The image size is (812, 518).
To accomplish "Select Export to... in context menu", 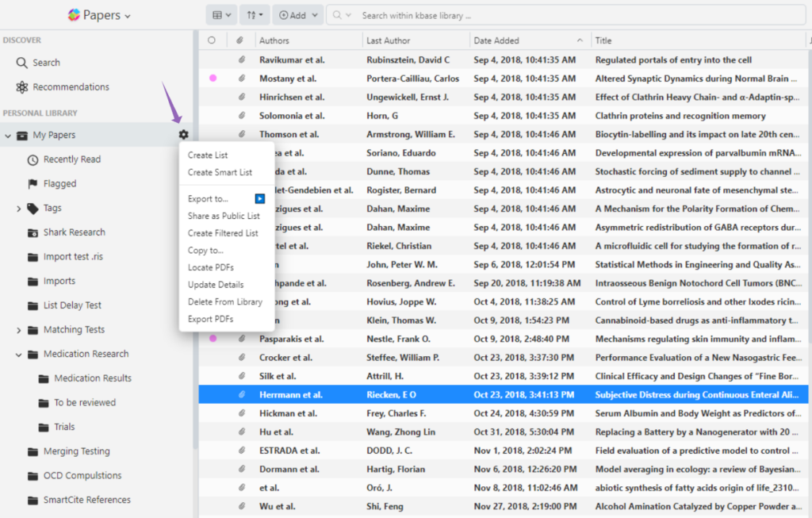I will (208, 199).
